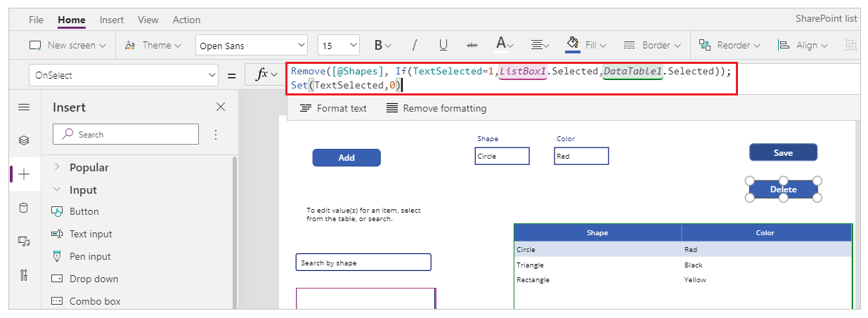Screen dimensions: 868x318
Task: Select the Circle row in data table
Action: pyautogui.click(x=682, y=249)
